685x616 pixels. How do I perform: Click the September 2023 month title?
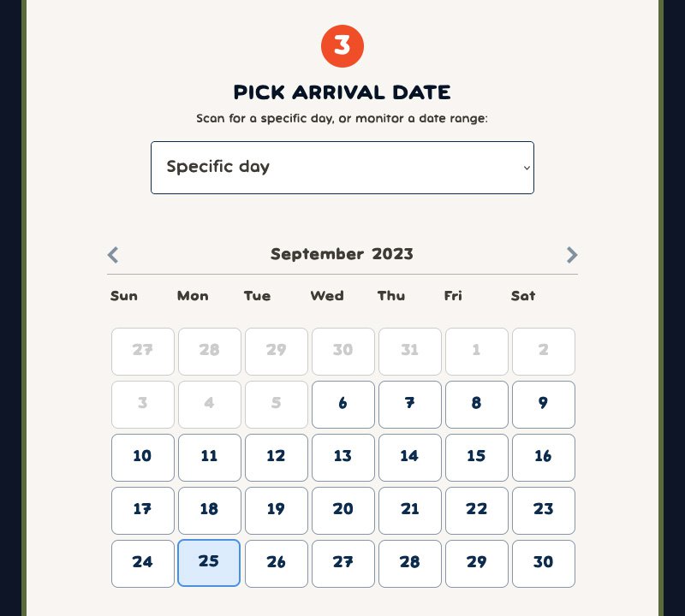(x=342, y=254)
